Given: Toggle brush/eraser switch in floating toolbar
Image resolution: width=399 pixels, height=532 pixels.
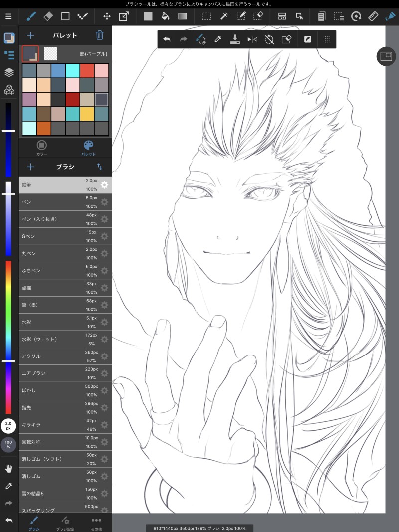Looking at the screenshot, I should coord(200,39).
